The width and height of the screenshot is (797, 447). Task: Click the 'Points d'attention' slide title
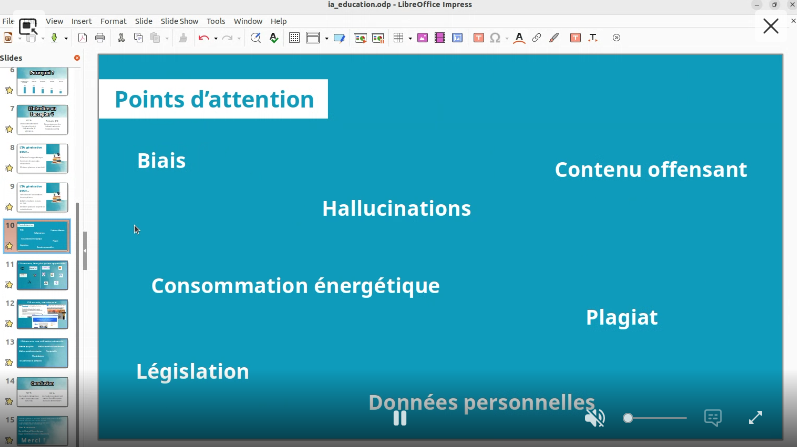pos(214,99)
